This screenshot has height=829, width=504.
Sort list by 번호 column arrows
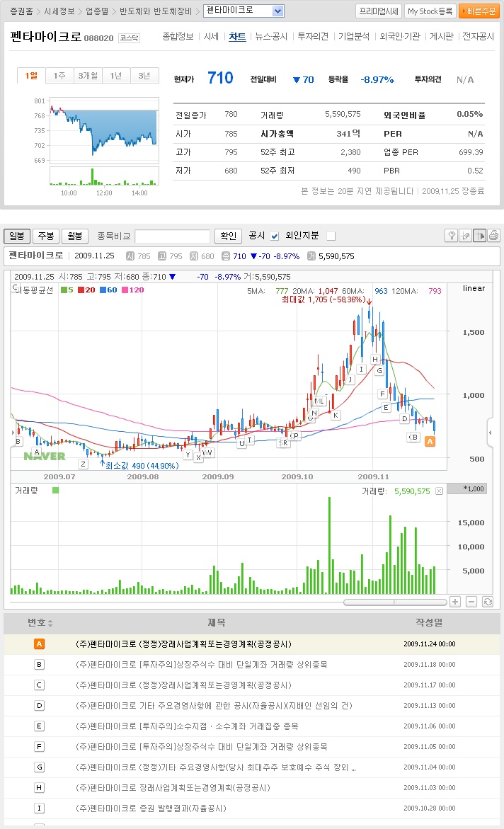coord(50,623)
